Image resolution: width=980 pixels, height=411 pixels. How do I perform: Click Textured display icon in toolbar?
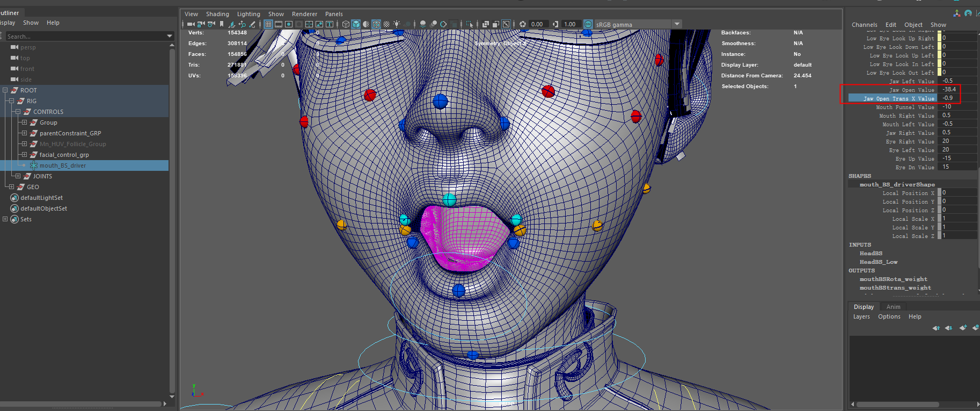[386, 24]
